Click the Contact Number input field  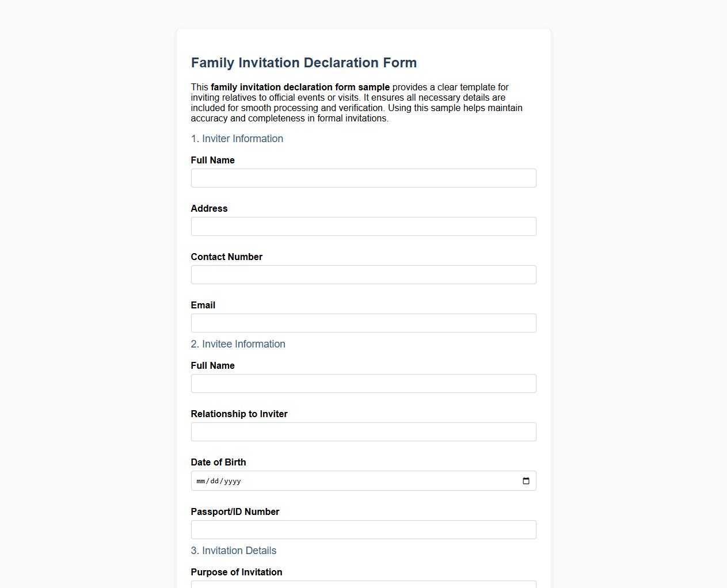pos(363,274)
